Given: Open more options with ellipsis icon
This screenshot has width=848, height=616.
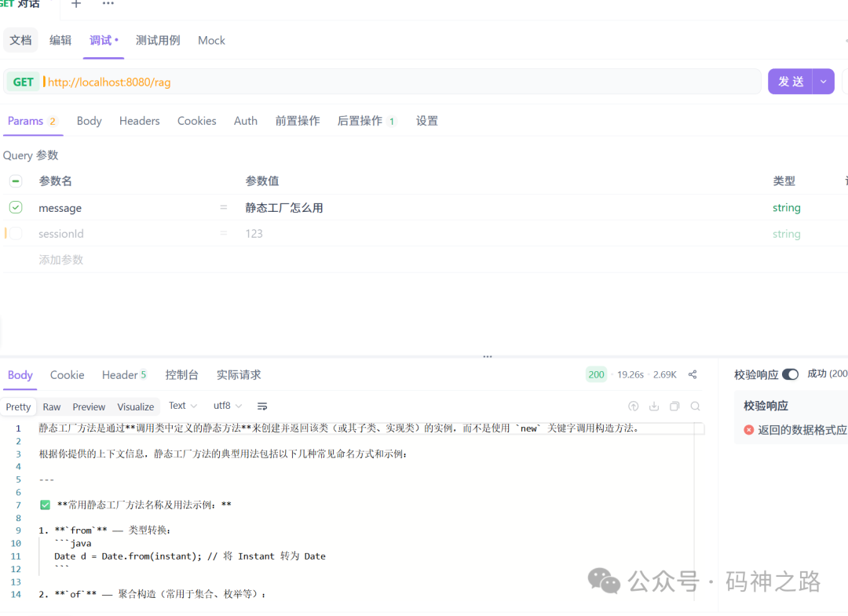Looking at the screenshot, I should (108, 4).
